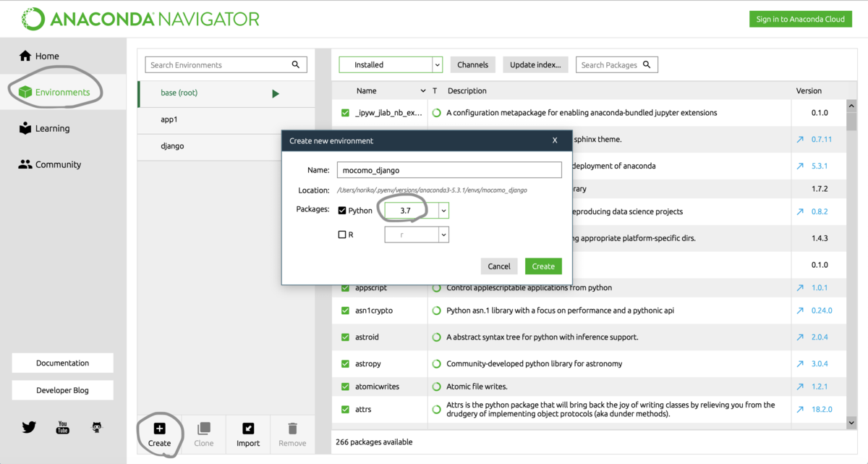
Task: Toggle the astroid package checkbox
Action: (345, 337)
